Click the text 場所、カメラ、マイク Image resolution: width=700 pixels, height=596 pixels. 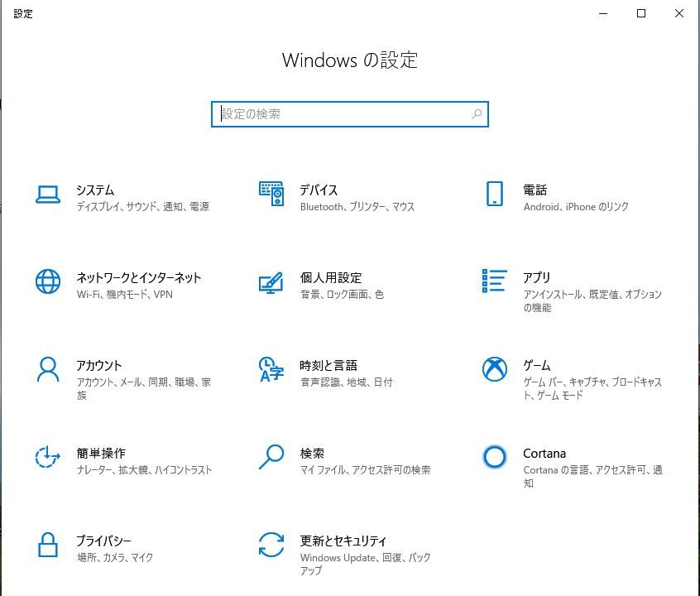tap(115, 558)
